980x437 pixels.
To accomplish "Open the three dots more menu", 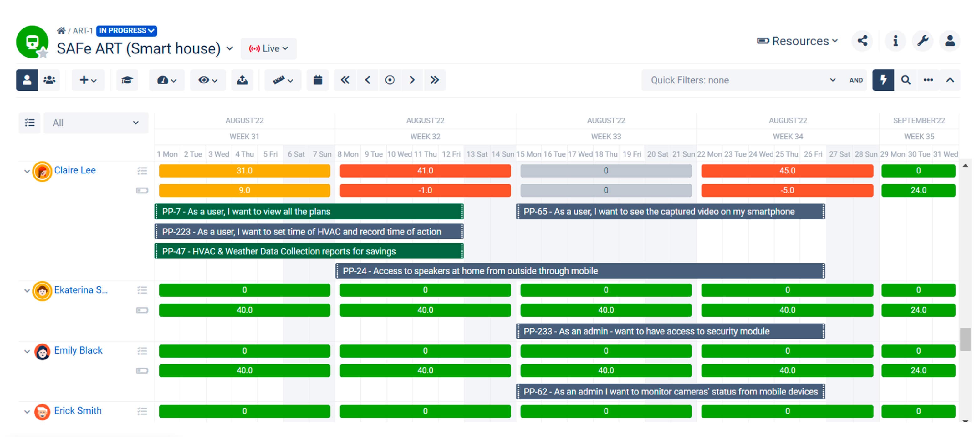I will [x=928, y=80].
